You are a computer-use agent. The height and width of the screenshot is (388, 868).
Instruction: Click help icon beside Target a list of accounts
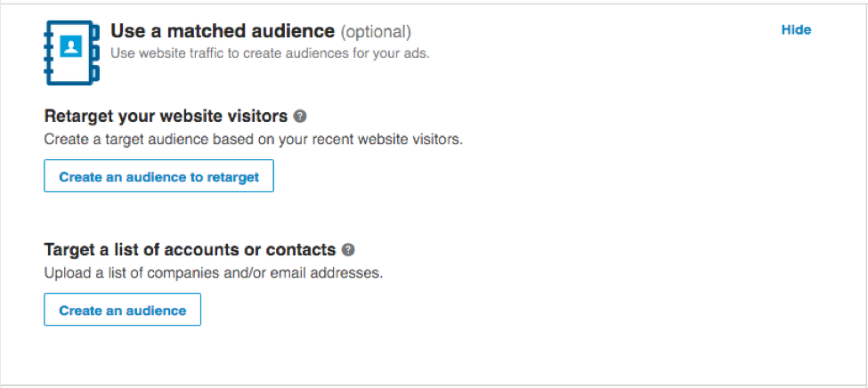348,250
